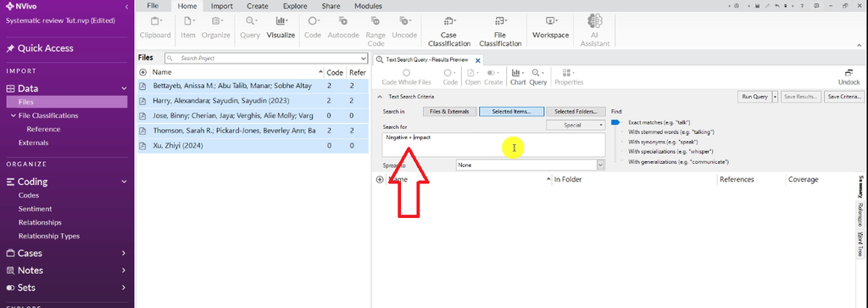Select the Code ribbon button in Home tab
This screenshot has height=308, width=868.
[x=313, y=27]
